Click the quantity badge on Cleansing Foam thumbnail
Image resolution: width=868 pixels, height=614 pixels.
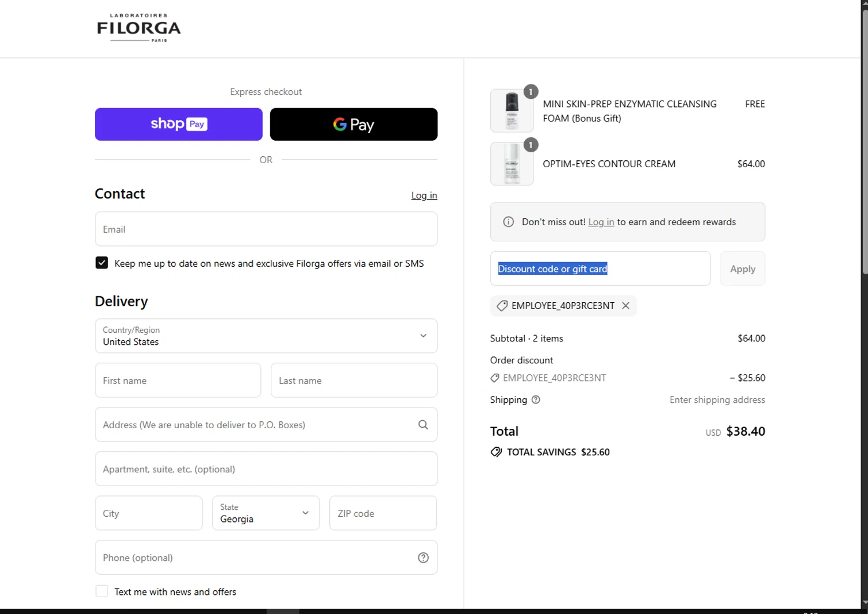click(x=531, y=92)
